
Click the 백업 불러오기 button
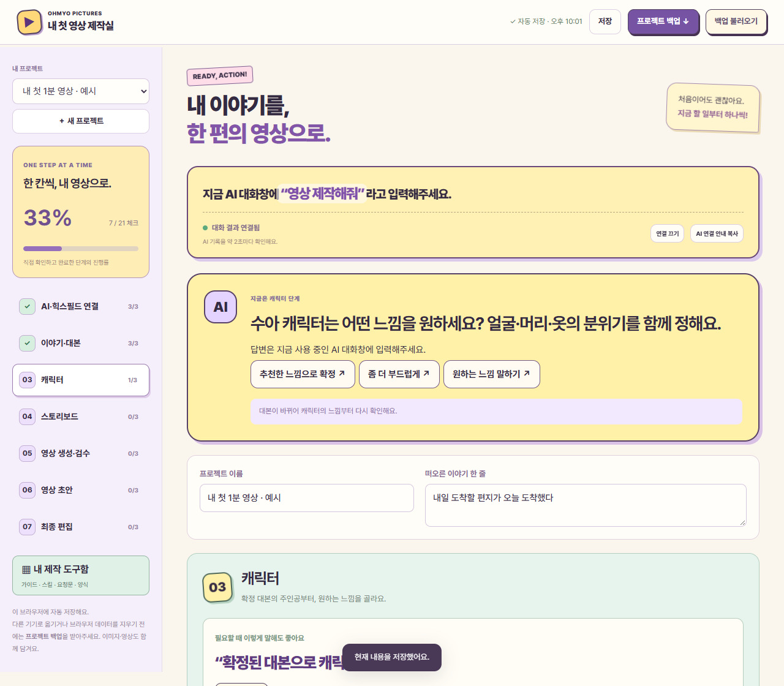[736, 21]
